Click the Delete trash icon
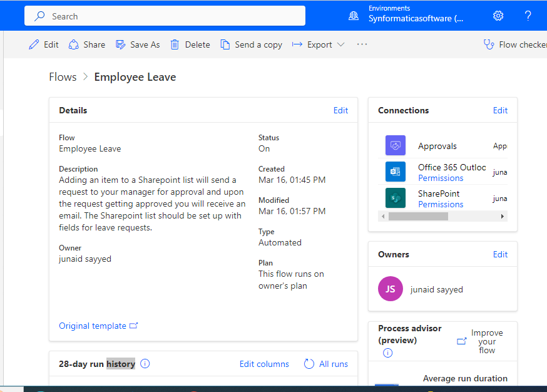Screen dimensions: 547x392 [x=175, y=44]
